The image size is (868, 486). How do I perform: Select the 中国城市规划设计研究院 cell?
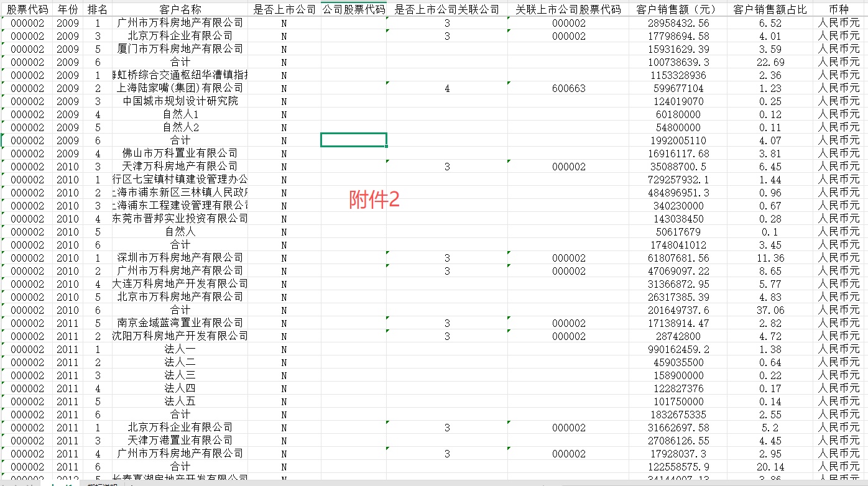(180, 101)
